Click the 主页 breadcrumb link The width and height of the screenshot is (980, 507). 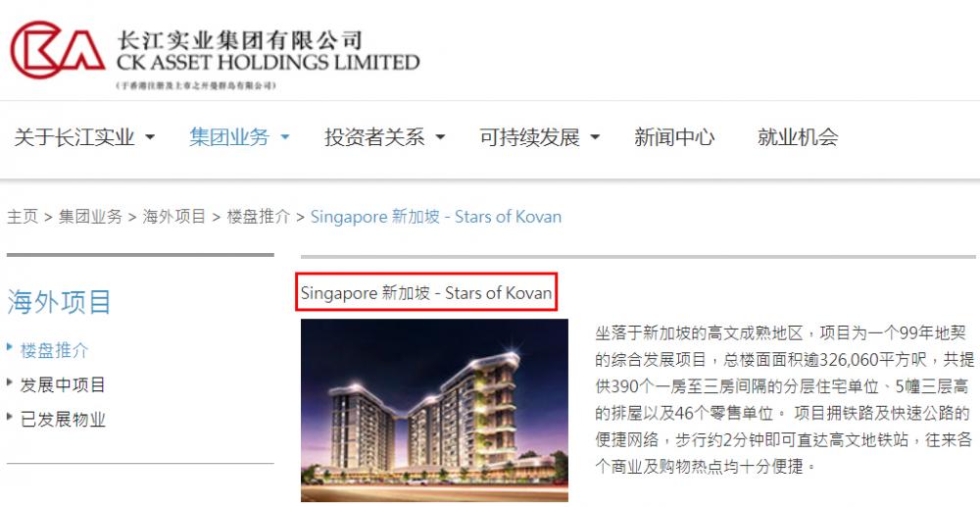[x=23, y=217]
